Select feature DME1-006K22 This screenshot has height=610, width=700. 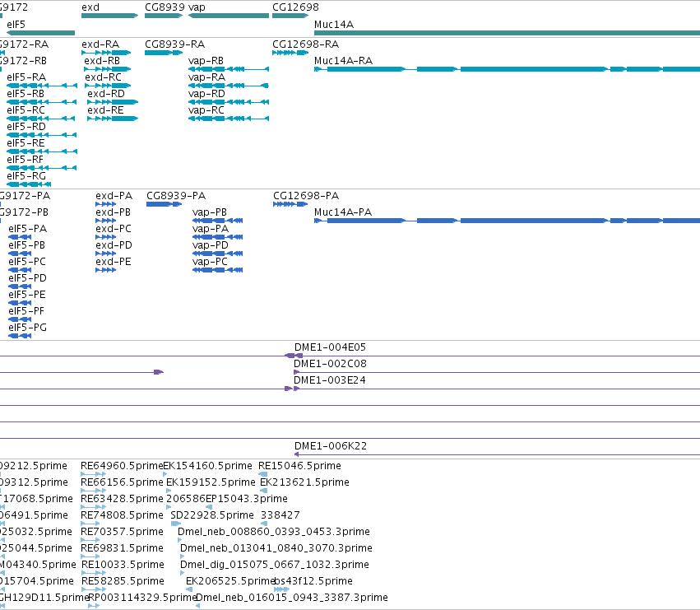tap(331, 446)
